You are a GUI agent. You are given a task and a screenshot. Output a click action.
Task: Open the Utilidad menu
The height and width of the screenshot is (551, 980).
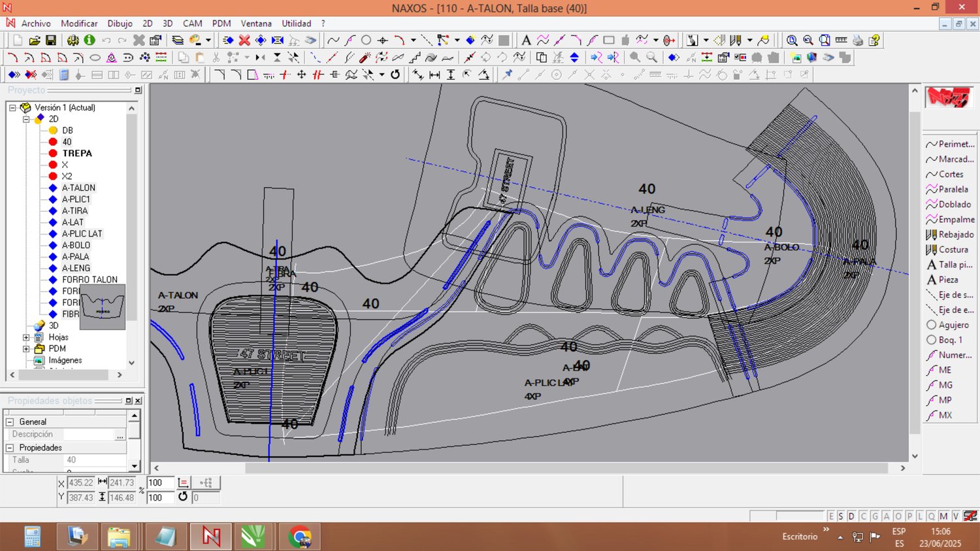pos(296,24)
